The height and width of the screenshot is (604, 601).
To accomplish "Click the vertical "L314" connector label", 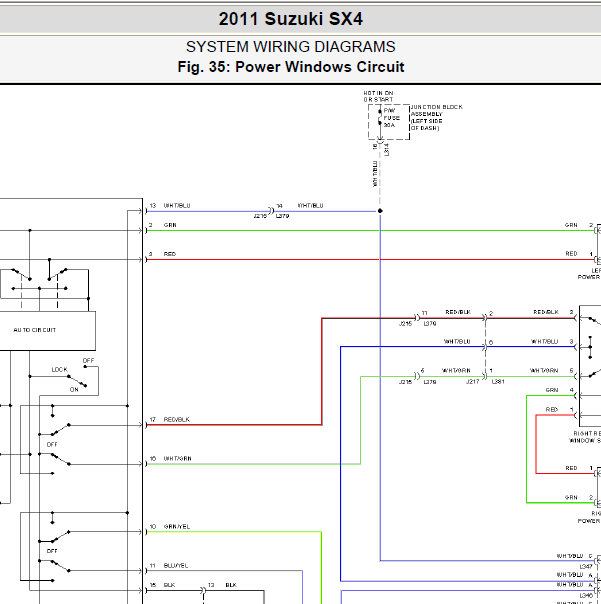I will pyautogui.click(x=386, y=150).
